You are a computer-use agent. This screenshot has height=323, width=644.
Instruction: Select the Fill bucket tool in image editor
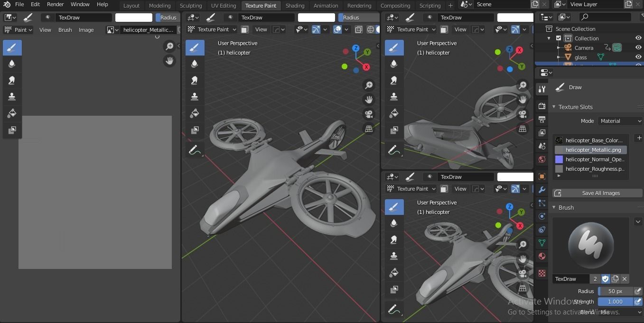click(12, 113)
